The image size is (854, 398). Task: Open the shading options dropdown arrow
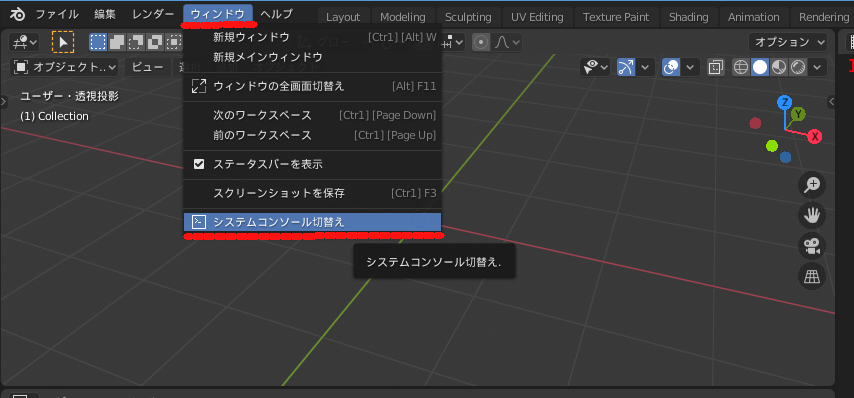tap(818, 68)
